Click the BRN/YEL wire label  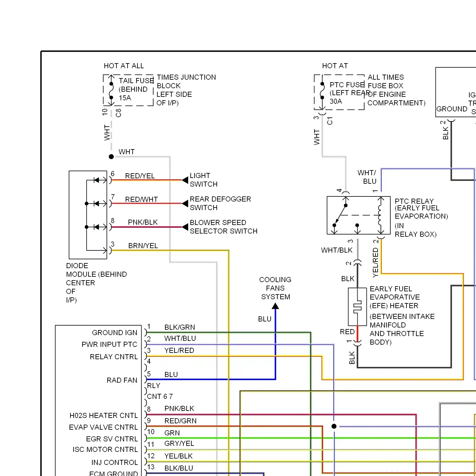point(143,246)
